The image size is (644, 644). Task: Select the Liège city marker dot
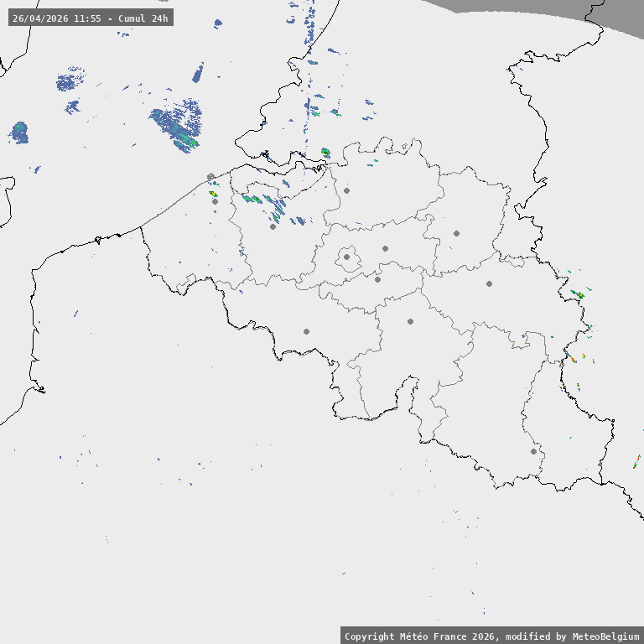(x=489, y=283)
